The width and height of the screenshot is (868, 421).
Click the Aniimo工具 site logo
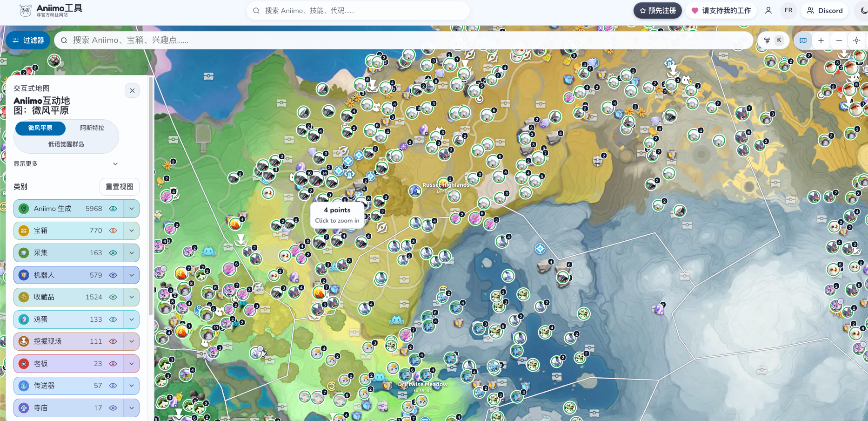(x=51, y=10)
